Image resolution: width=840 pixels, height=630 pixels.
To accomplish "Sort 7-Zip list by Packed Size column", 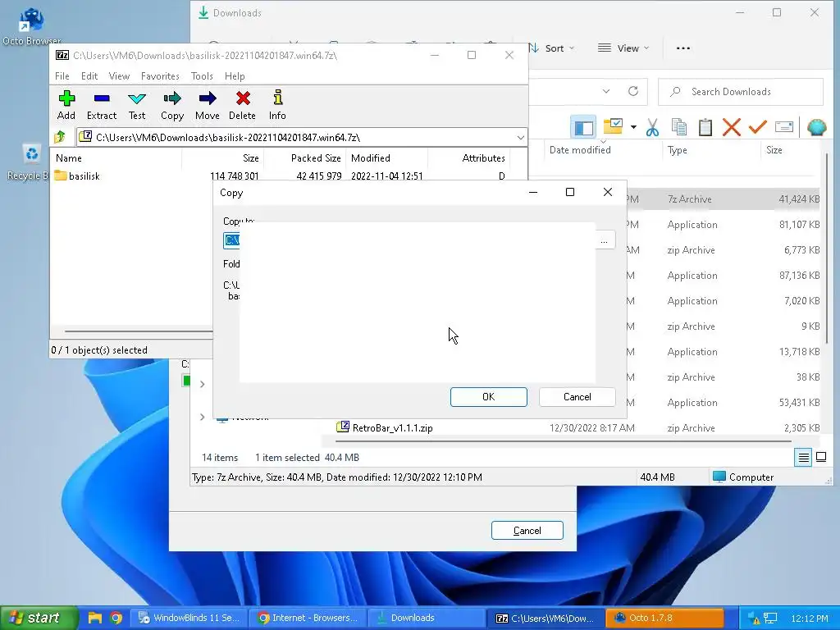I will point(316,158).
